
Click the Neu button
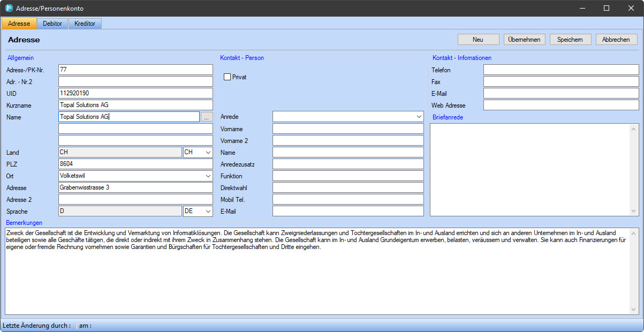click(478, 40)
